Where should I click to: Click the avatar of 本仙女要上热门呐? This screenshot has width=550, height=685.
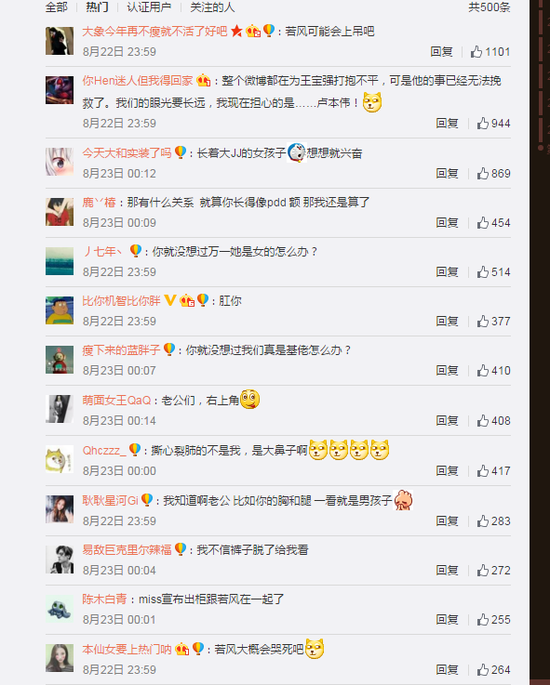[59, 658]
